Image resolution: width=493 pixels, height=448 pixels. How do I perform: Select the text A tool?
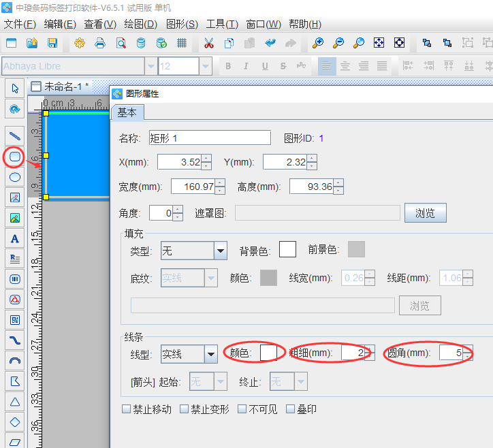click(15, 238)
